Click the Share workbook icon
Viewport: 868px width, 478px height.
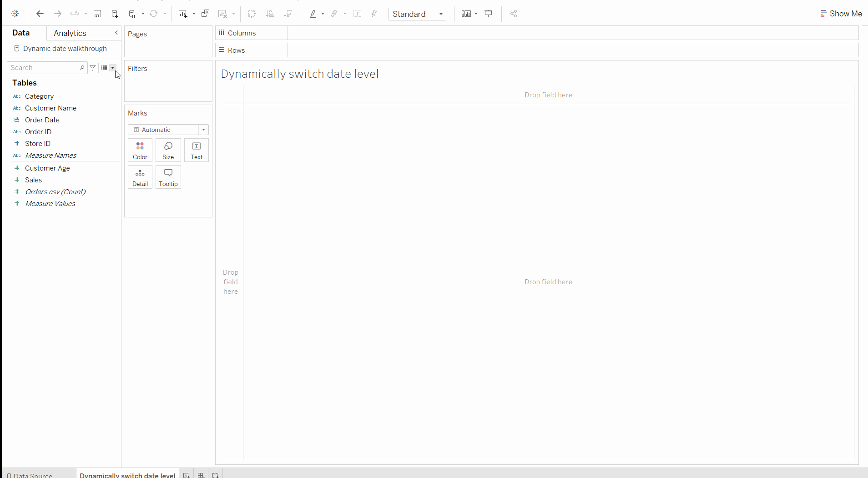pyautogui.click(x=514, y=14)
